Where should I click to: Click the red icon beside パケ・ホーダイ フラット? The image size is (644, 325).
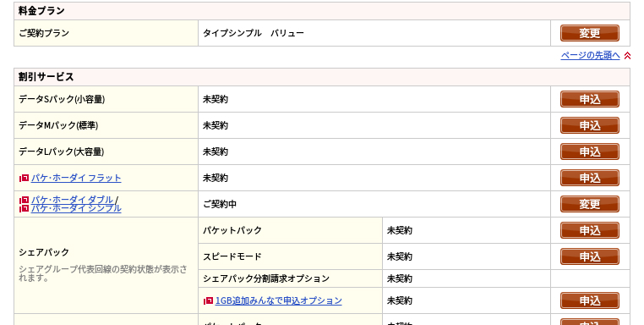pos(24,178)
